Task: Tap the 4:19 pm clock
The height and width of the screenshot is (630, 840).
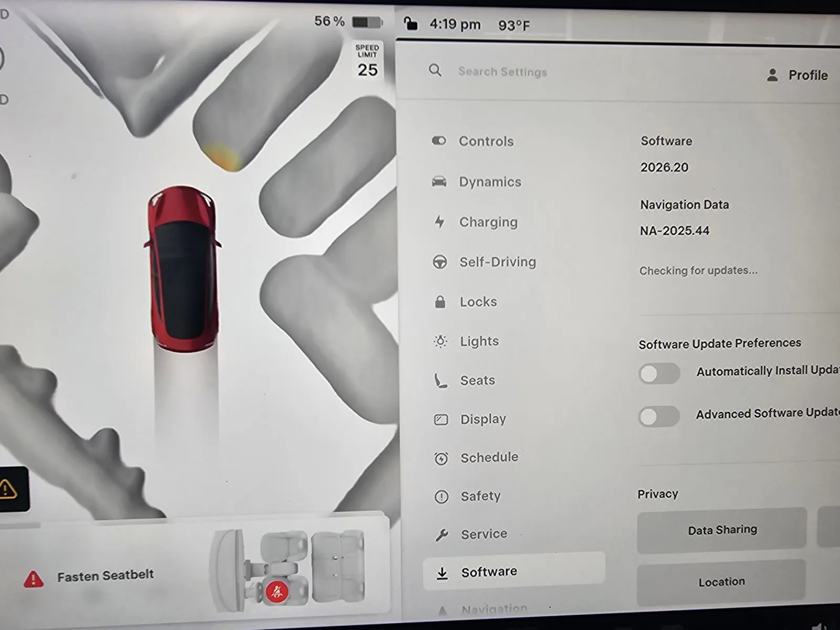Action: [x=455, y=24]
